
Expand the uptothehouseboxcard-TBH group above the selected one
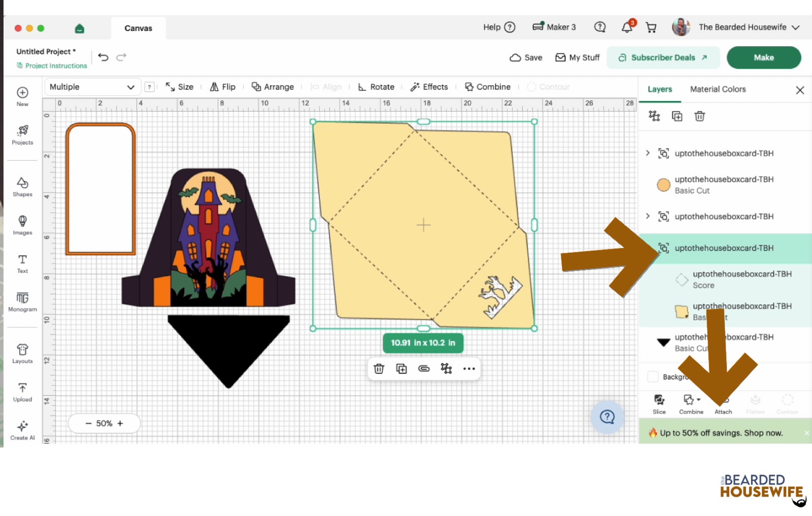[x=648, y=216]
